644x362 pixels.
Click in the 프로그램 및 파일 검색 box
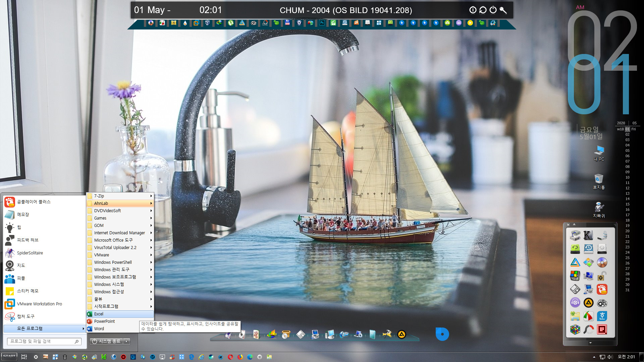[44, 341]
